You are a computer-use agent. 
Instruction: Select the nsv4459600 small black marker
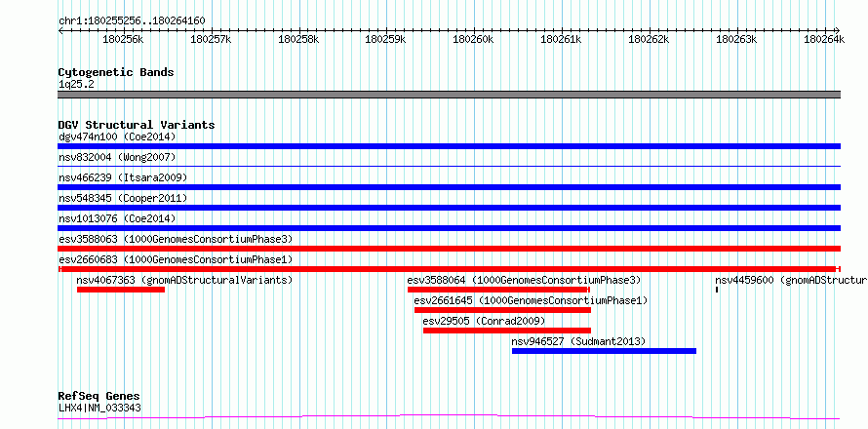pos(717,290)
